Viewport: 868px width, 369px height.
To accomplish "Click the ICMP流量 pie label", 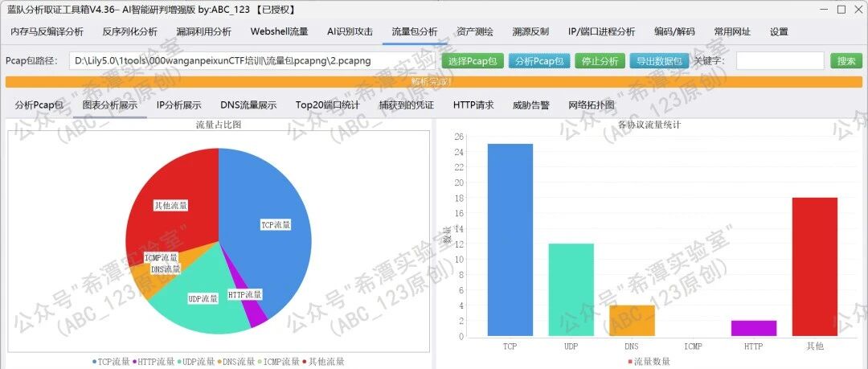I will 161,257.
